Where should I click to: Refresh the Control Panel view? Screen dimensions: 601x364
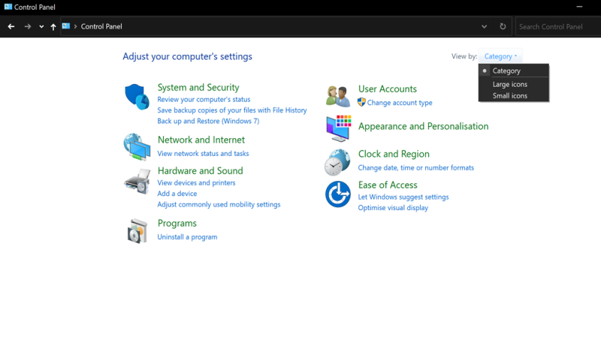(503, 26)
